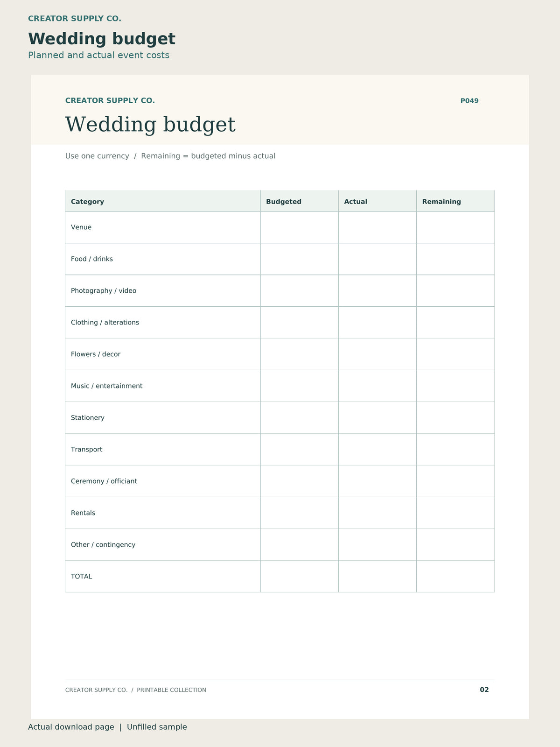
Task: Select the 'Transport' row label
Action: (x=87, y=450)
